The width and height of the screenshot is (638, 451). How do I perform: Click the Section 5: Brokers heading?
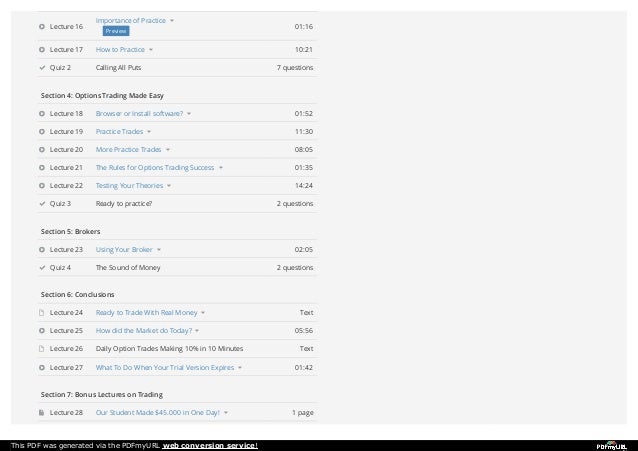pos(70,232)
